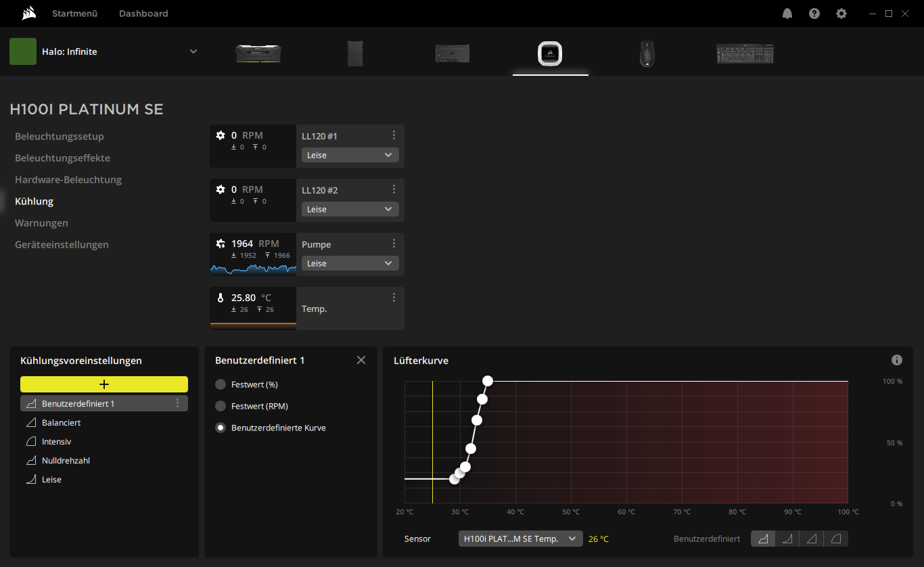
Task: Click the Corsair sails logo
Action: [28, 13]
